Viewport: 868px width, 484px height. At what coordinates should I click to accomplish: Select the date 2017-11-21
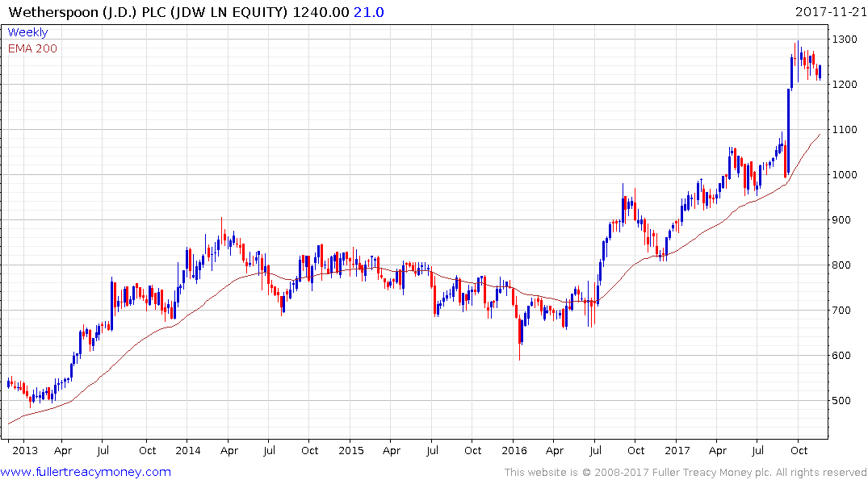coord(830,12)
